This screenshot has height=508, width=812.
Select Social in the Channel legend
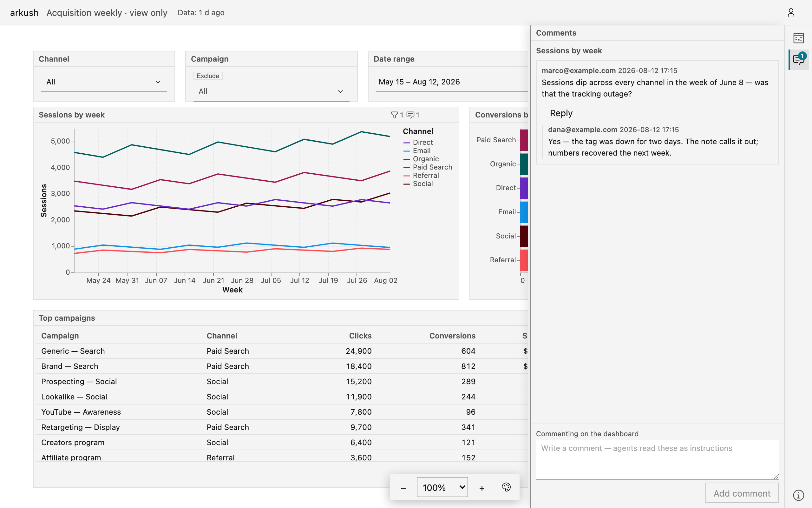coord(423,184)
